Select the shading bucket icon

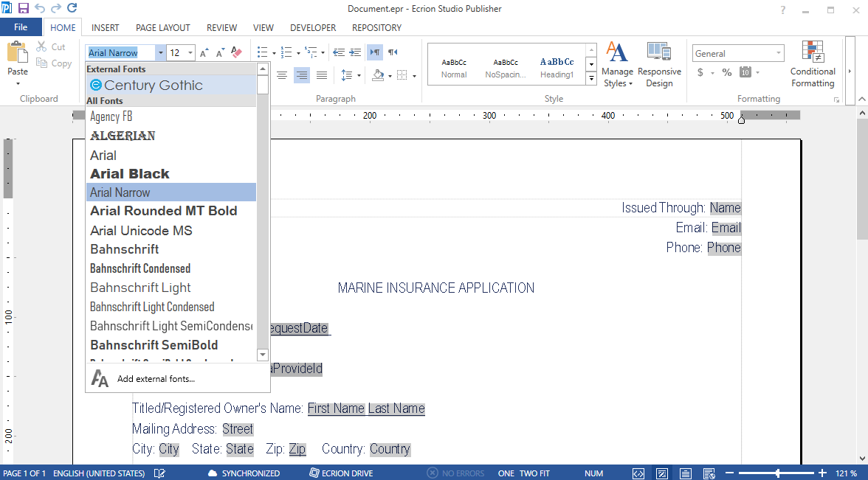coord(377,75)
